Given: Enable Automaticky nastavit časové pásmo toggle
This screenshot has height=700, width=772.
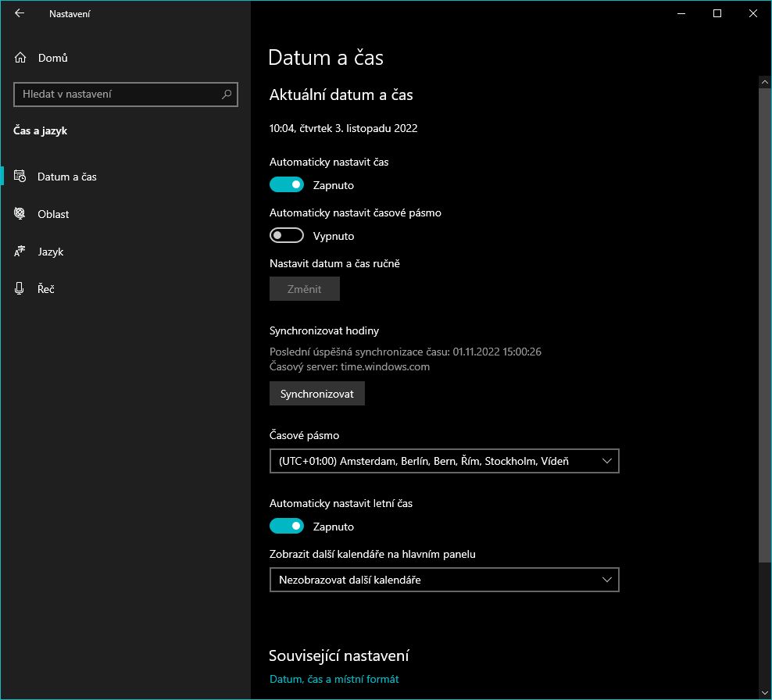Looking at the screenshot, I should (286, 236).
